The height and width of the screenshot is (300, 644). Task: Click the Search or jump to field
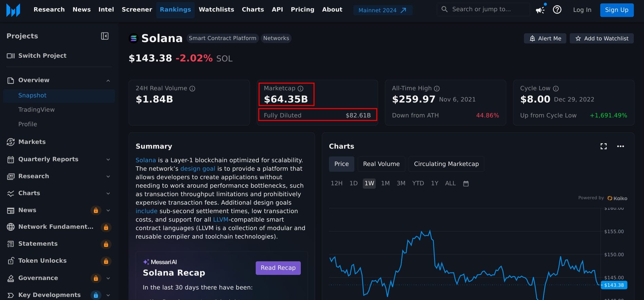pos(483,10)
